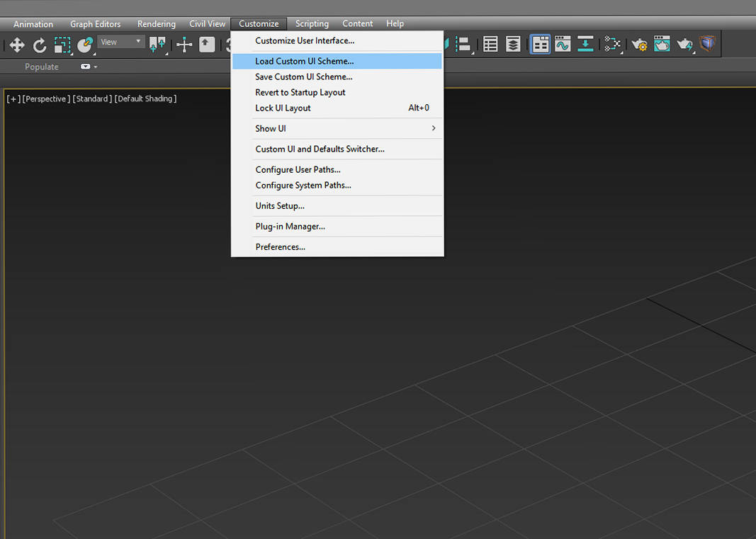This screenshot has width=756, height=539.
Task: Activate the Select and Manipulate tool
Action: point(184,45)
